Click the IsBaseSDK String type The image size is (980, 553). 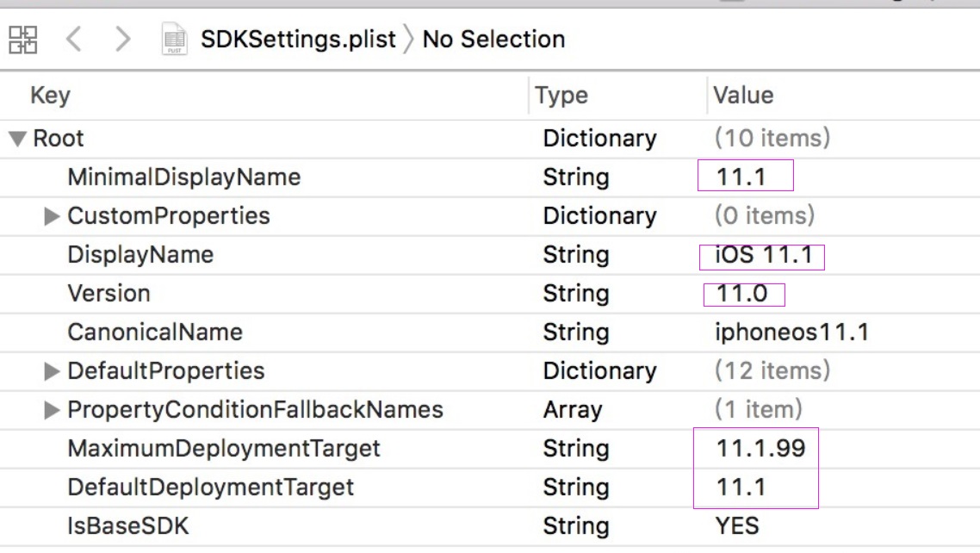(x=576, y=526)
